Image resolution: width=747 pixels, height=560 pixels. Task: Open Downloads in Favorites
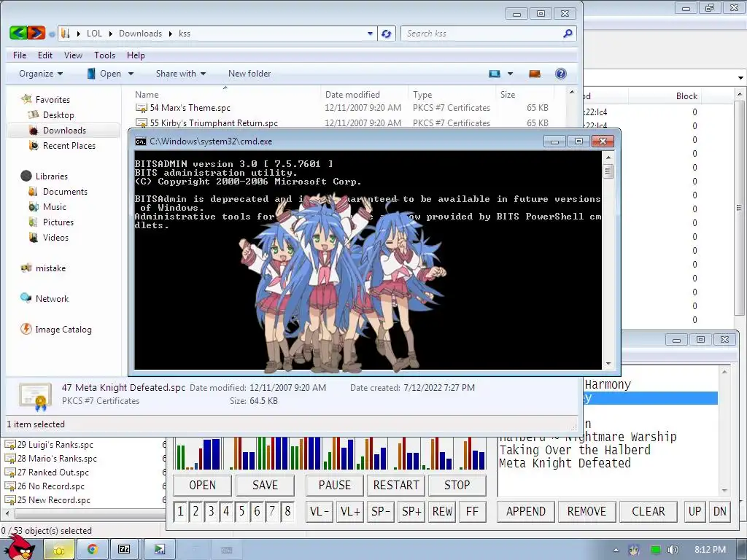click(64, 130)
